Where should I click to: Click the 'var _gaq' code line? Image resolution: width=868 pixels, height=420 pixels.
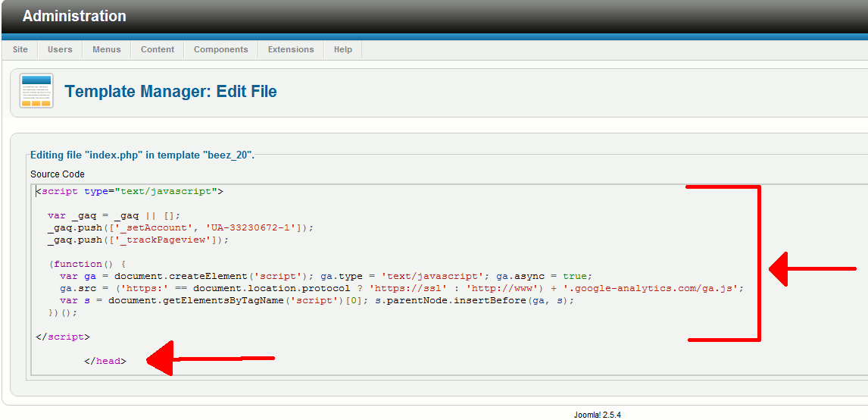pyautogui.click(x=114, y=216)
